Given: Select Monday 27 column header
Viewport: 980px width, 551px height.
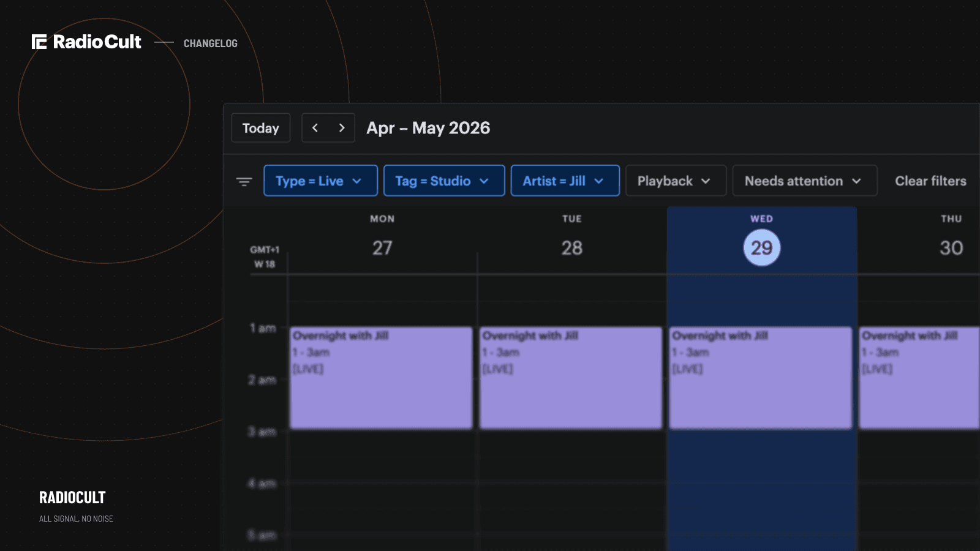Looking at the screenshot, I should pyautogui.click(x=382, y=238).
